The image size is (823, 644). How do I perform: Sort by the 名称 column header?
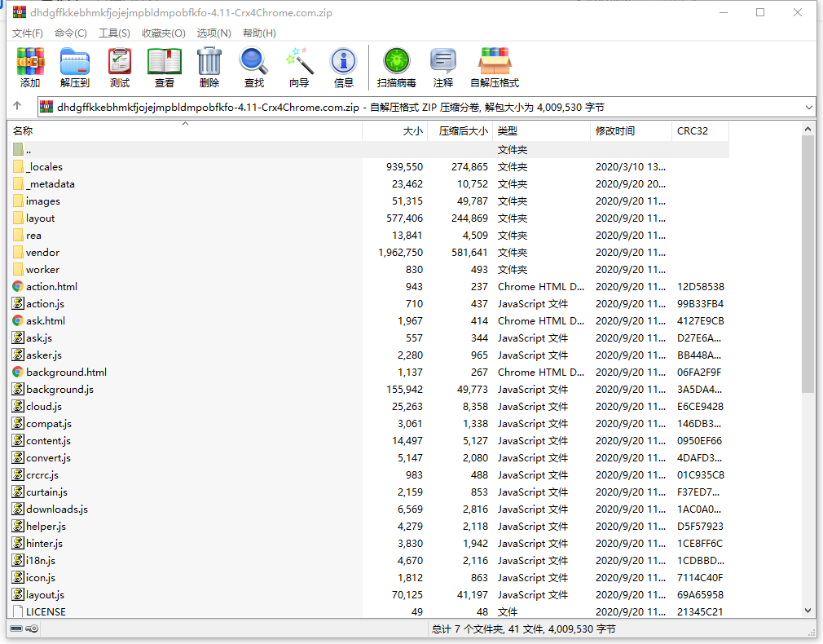(x=185, y=130)
